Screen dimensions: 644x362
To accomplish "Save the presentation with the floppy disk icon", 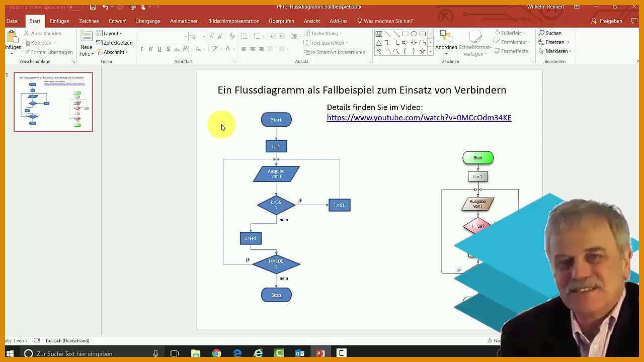I will pos(93,7).
